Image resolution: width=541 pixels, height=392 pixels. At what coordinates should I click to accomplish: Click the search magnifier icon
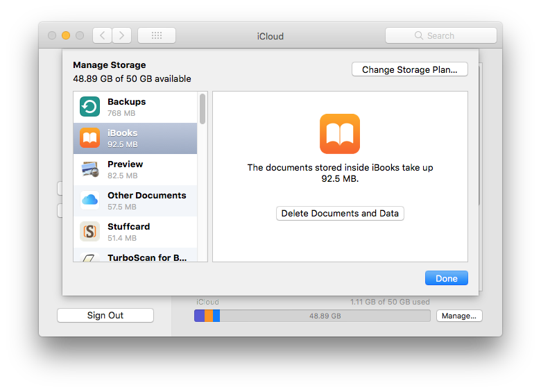point(419,35)
